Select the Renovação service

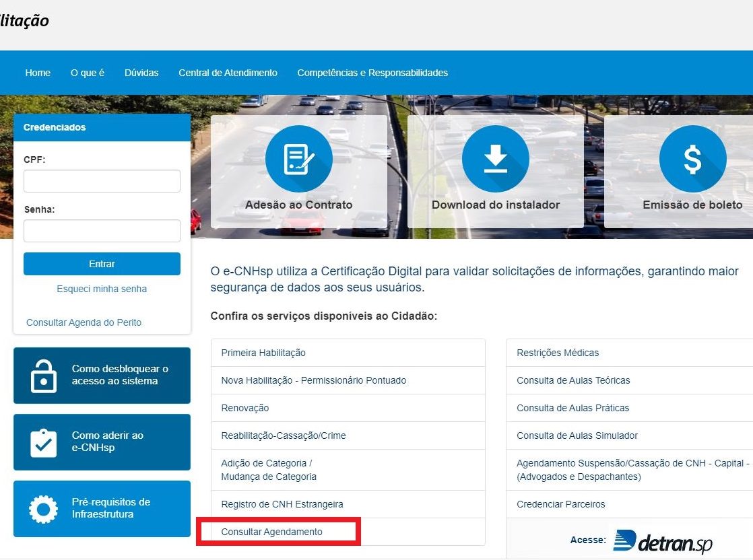[x=348, y=409]
